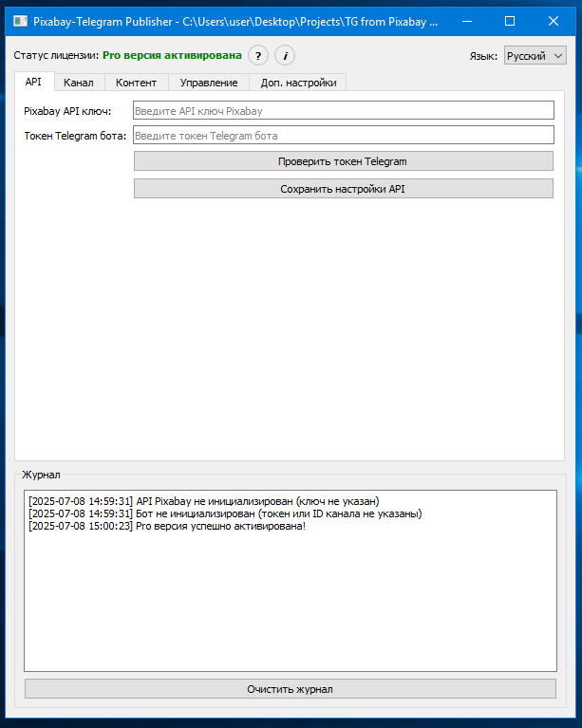582x728 pixels.
Task: Minimize the Pixabay-Telegram Publisher window
Action: tap(467, 22)
